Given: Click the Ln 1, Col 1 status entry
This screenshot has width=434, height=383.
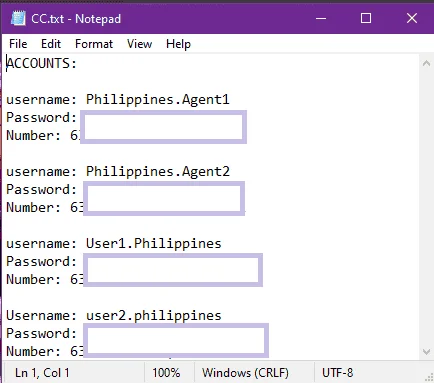Looking at the screenshot, I should pos(42,373).
